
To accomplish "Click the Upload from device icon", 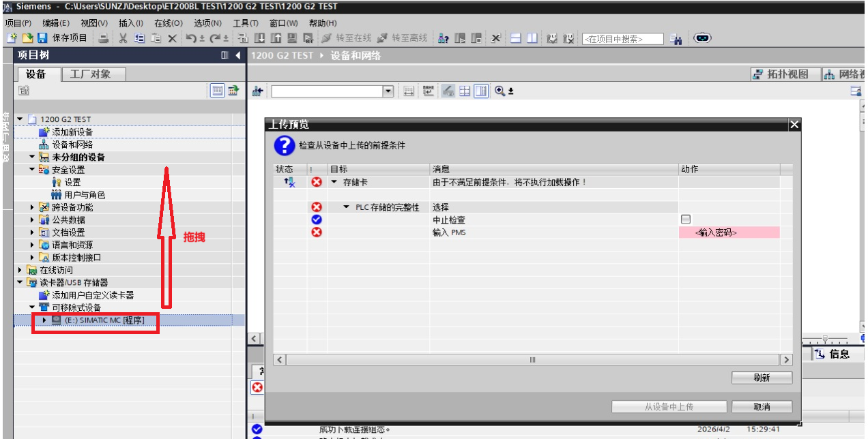I will click(276, 38).
